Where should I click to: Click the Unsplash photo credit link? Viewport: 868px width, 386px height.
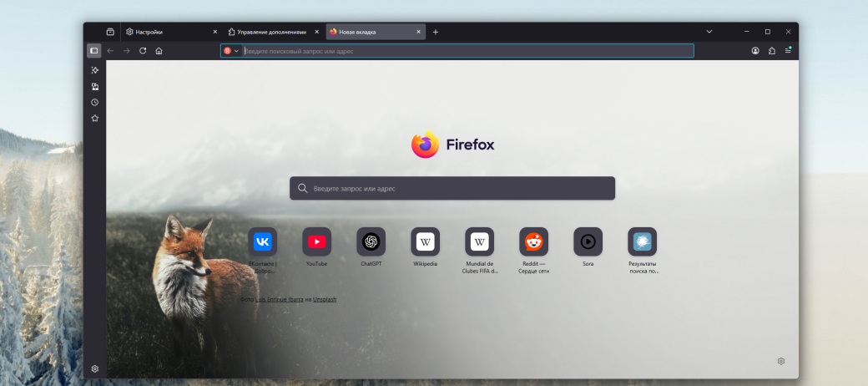[x=325, y=299]
